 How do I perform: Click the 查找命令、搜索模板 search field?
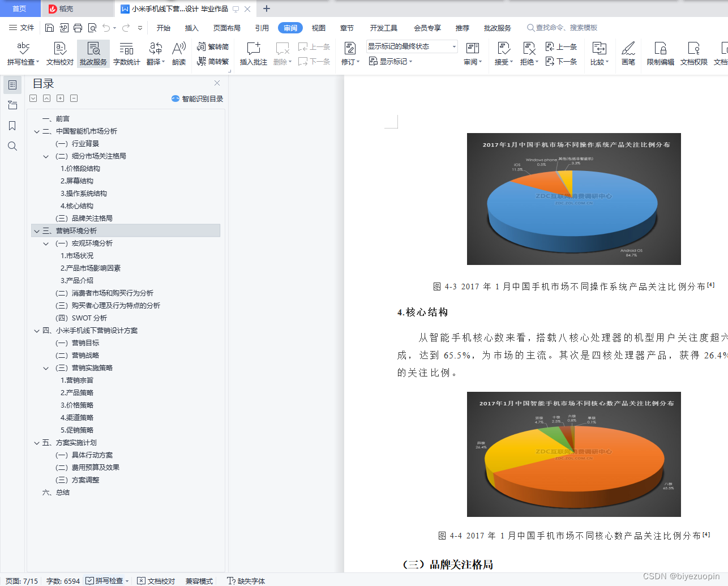click(562, 28)
